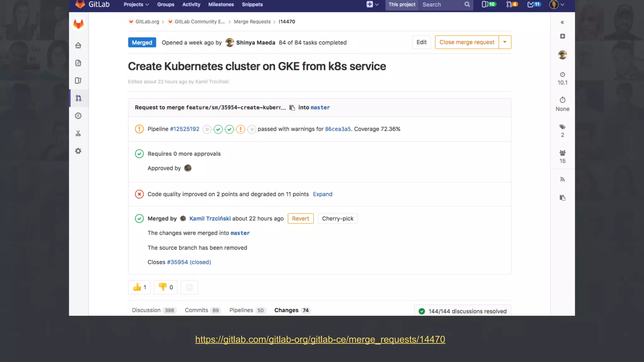This screenshot has width=644, height=362.
Task: Open Snippets in top navbar
Action: 252,4
